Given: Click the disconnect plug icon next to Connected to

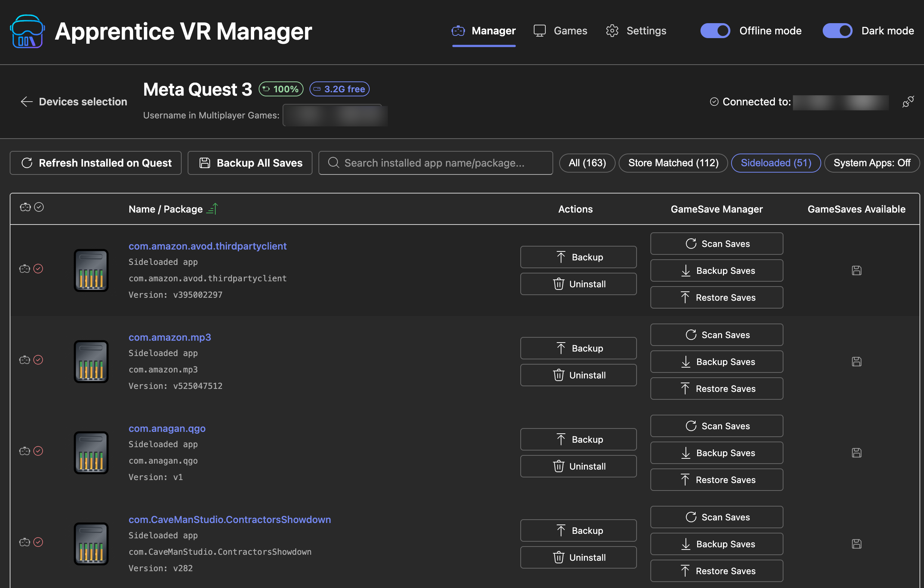Looking at the screenshot, I should 908,102.
